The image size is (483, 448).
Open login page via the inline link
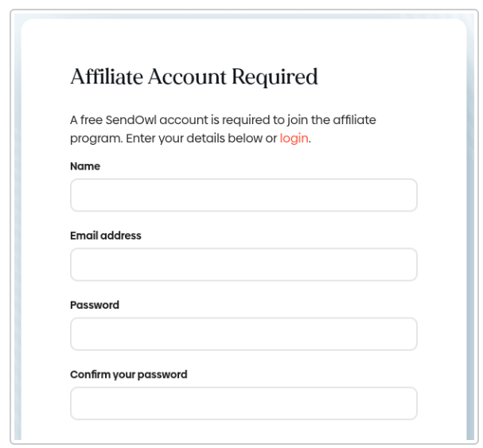point(294,138)
